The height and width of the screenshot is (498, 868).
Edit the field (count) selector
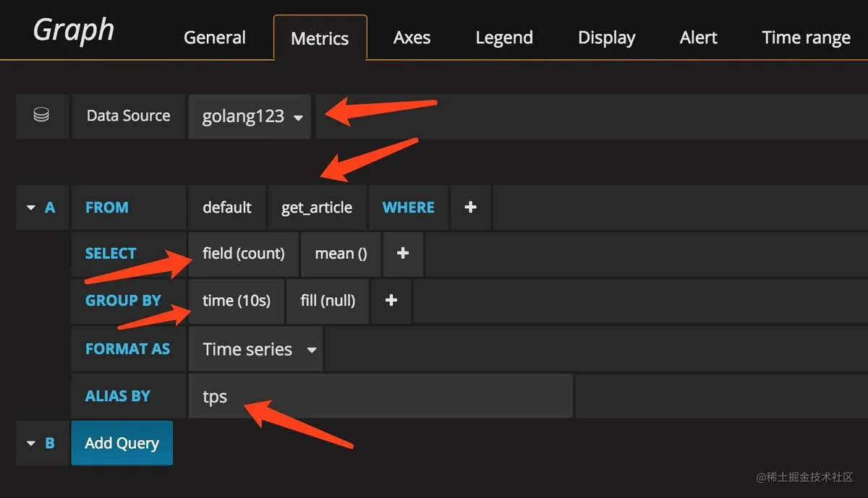point(244,254)
